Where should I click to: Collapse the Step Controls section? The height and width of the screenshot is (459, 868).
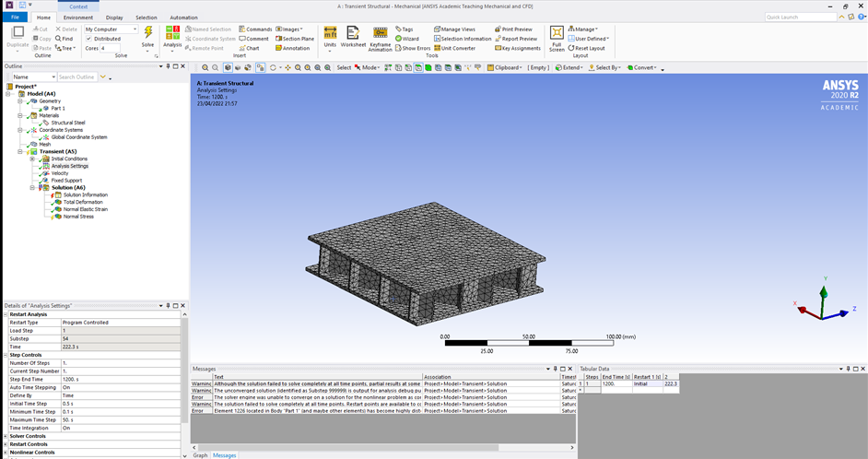[6, 355]
